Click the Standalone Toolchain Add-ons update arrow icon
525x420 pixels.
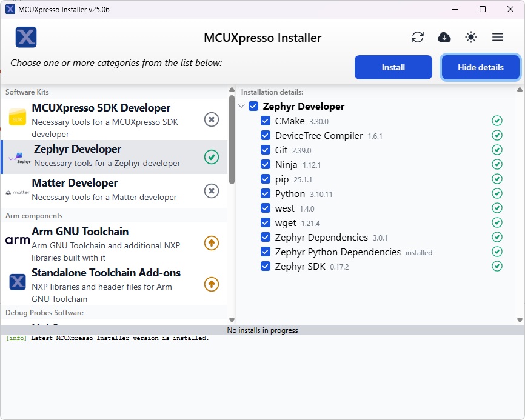(x=212, y=284)
